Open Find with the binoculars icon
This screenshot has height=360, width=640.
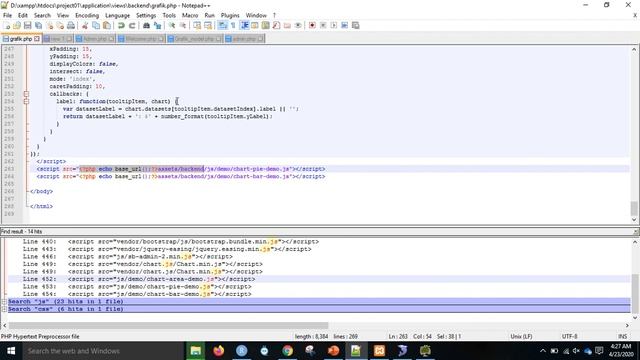tap(146, 25)
